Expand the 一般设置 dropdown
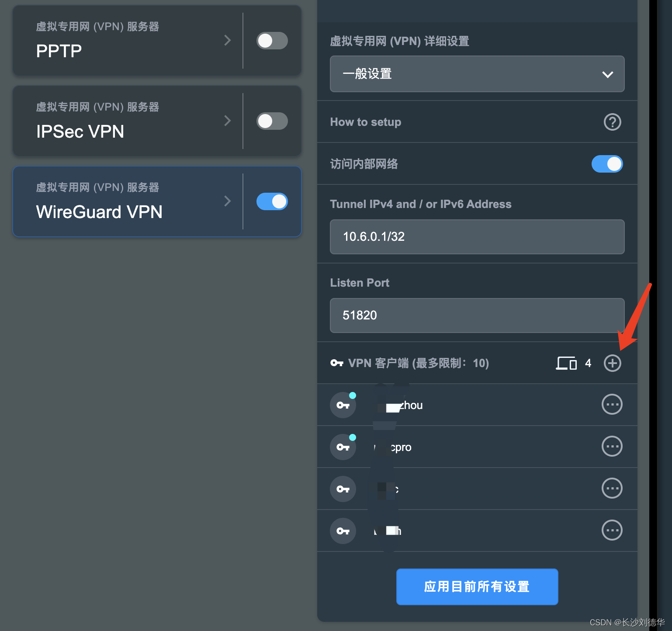The image size is (672, 631). 477,74
